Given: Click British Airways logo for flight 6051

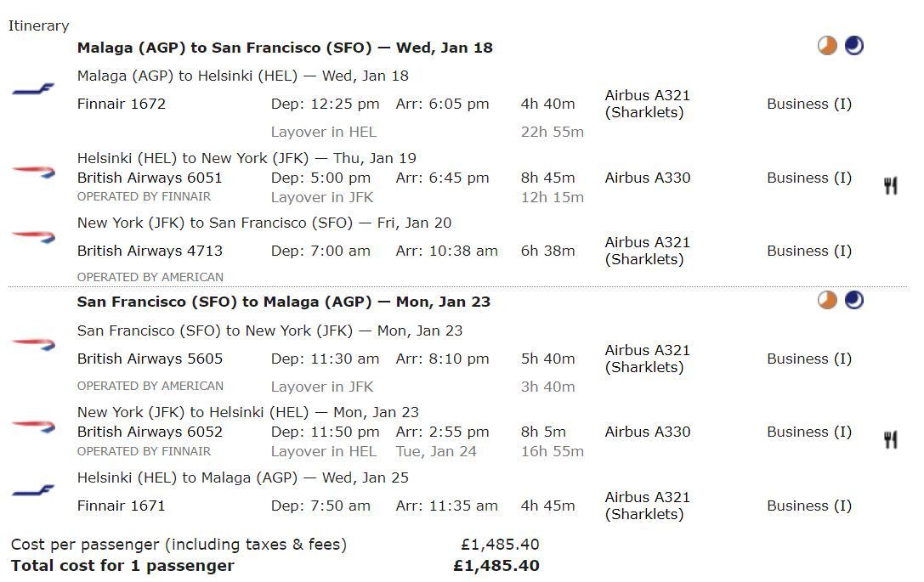Looking at the screenshot, I should 33,172.
